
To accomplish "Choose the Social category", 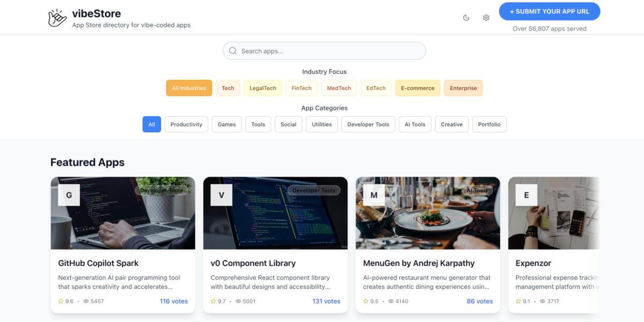I will [289, 125].
